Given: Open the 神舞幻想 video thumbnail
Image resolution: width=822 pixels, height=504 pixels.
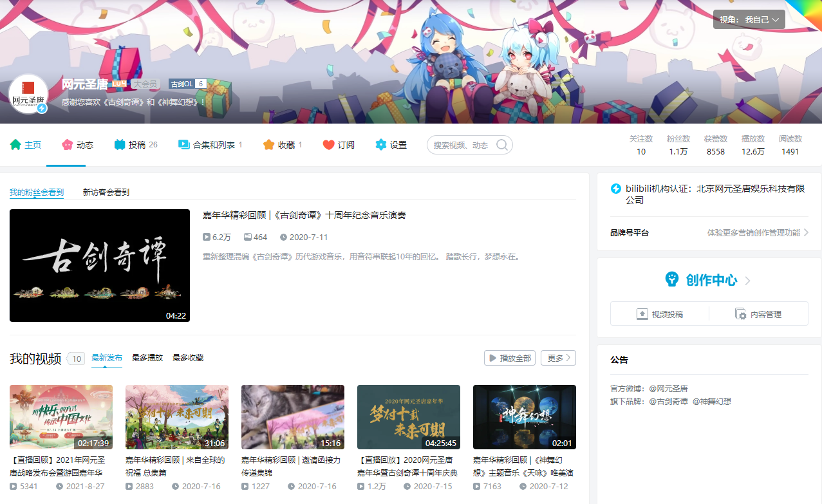Looking at the screenshot, I should click(525, 417).
